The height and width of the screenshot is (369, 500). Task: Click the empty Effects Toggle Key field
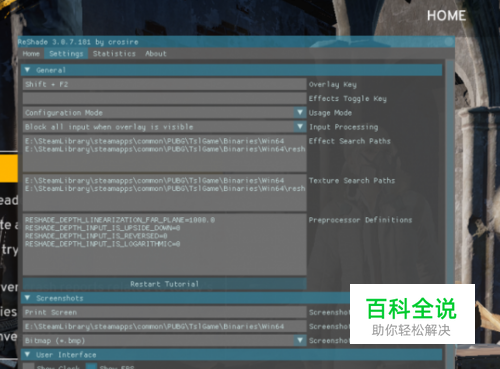pyautogui.click(x=165, y=98)
